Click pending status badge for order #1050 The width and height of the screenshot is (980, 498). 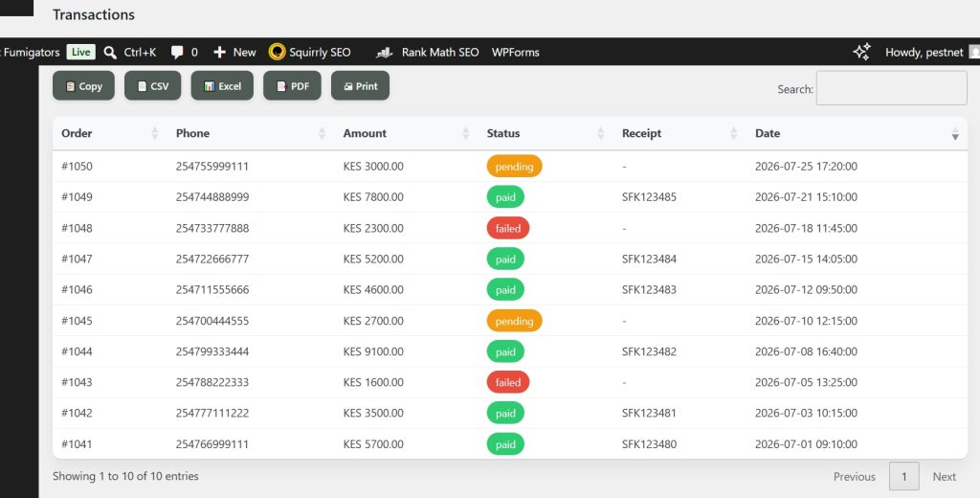(514, 167)
